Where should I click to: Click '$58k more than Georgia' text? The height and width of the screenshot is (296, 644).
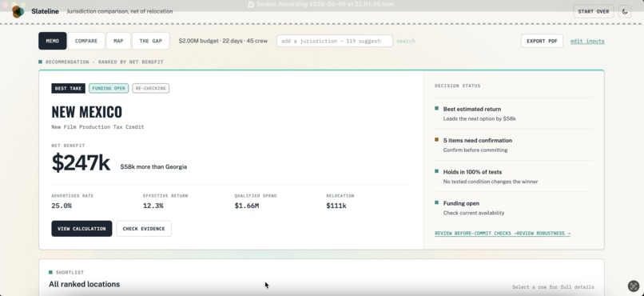tap(153, 167)
